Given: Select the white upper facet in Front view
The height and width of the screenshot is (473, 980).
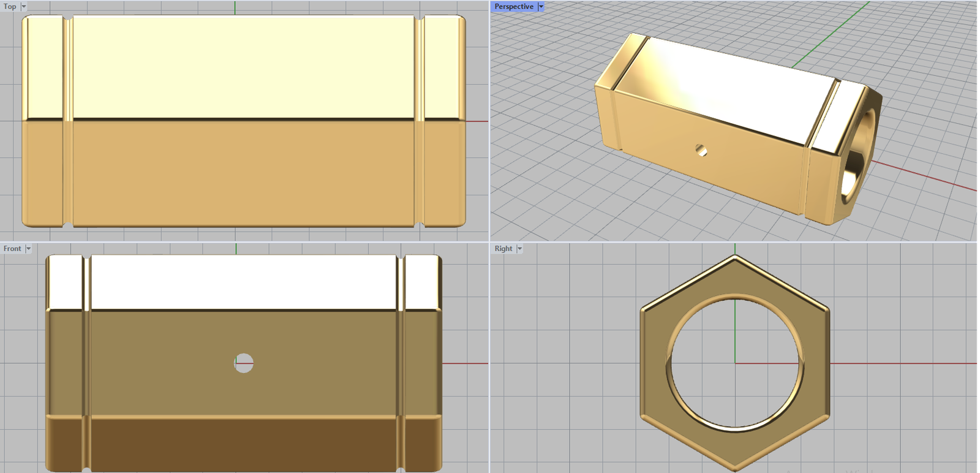Looking at the screenshot, I should tap(244, 282).
